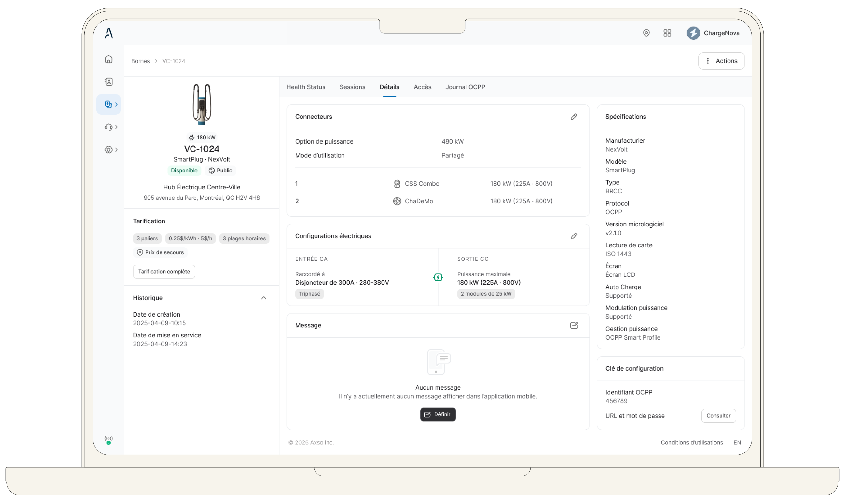The width and height of the screenshot is (849, 504).
Task: Expand the support section chevron in sidebar
Action: coord(116,127)
